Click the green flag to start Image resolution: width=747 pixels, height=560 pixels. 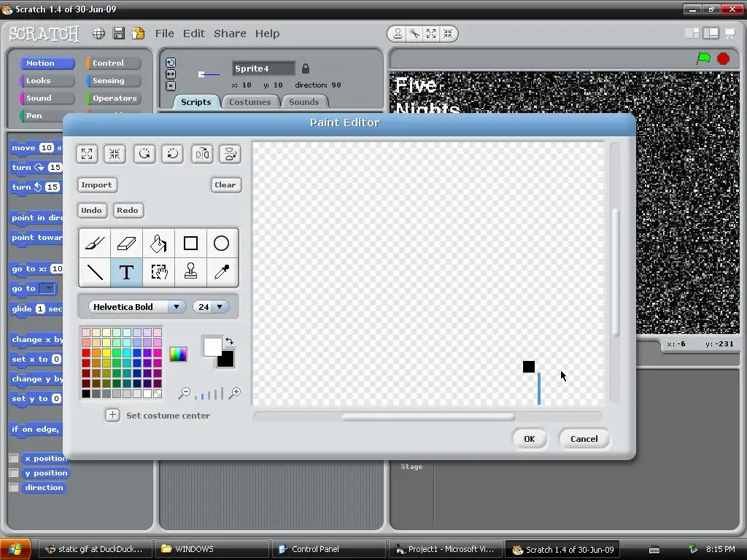(703, 58)
